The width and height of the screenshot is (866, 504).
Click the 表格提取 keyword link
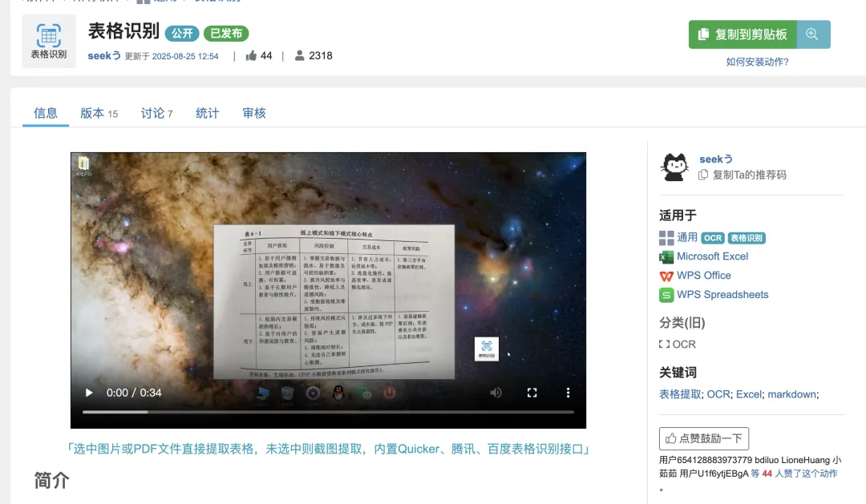[680, 394]
